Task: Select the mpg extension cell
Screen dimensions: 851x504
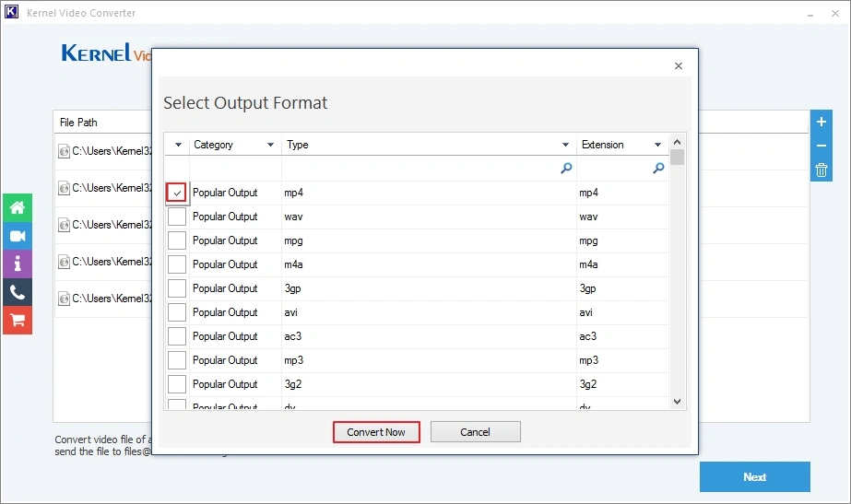Action: pyautogui.click(x=622, y=240)
